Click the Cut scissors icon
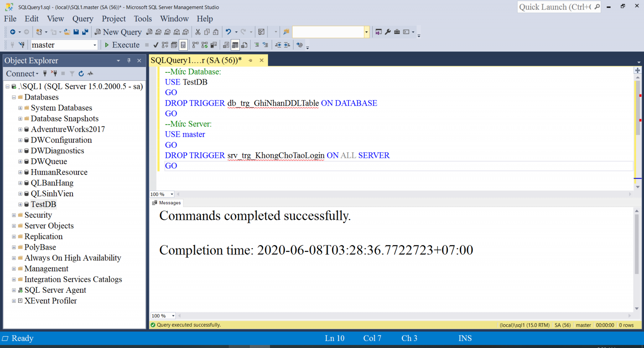 (x=198, y=32)
